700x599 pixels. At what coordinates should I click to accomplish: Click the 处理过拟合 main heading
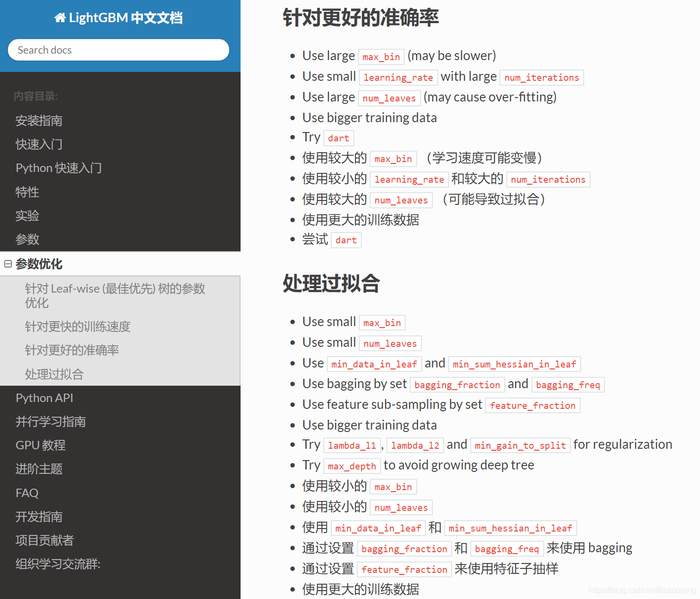(x=331, y=284)
